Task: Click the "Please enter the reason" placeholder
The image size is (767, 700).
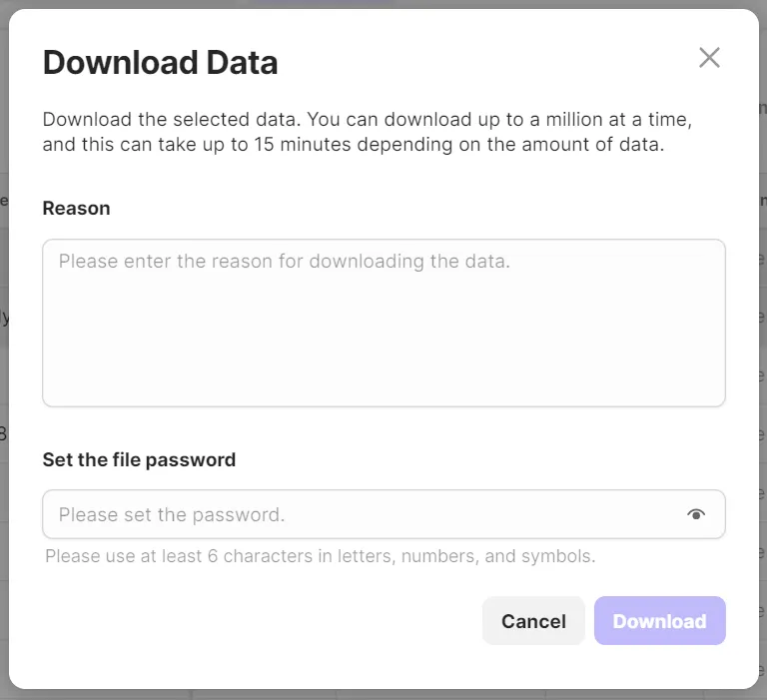Action: coord(284,262)
